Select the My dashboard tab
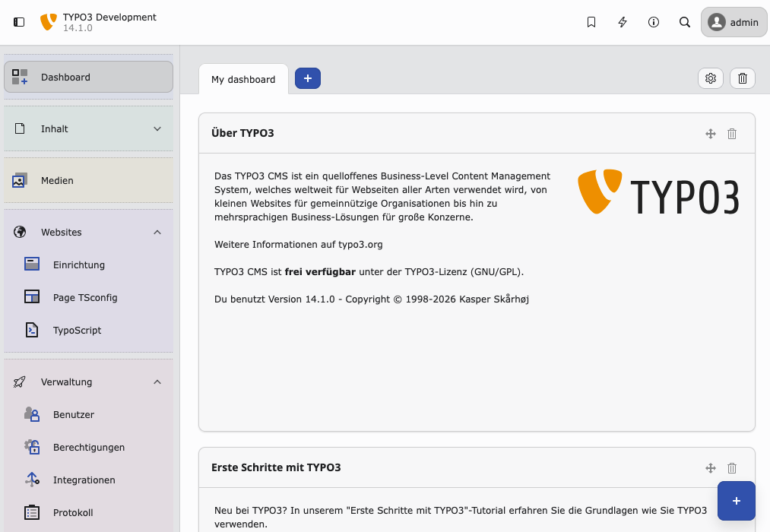Screen dimensions: 770x532 [243, 79]
